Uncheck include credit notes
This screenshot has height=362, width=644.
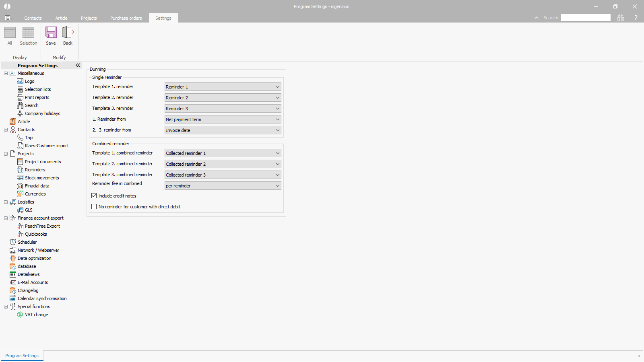point(94,195)
